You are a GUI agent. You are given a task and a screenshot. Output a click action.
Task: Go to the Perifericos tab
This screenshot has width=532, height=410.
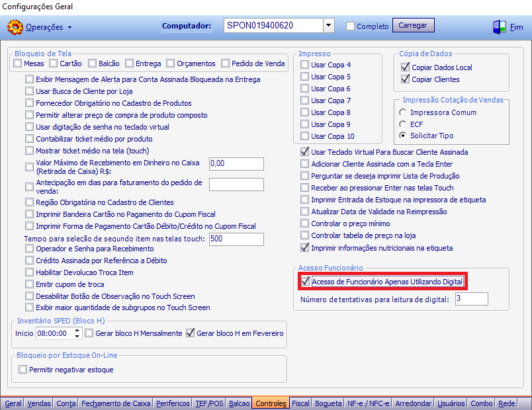pyautogui.click(x=173, y=403)
